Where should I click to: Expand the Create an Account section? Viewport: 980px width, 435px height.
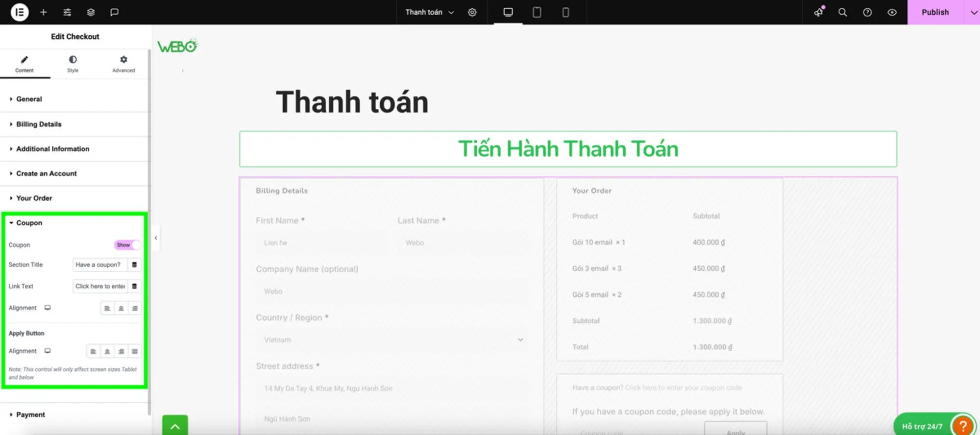[74, 173]
